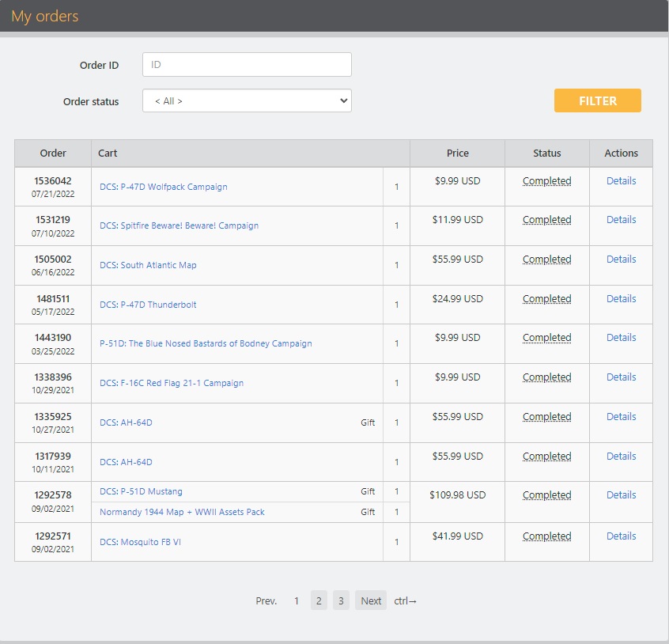Screen dimensions: 669x644
Task: Open DCS: F-16C Red Flag 21-1 Campaign link
Action: point(172,383)
